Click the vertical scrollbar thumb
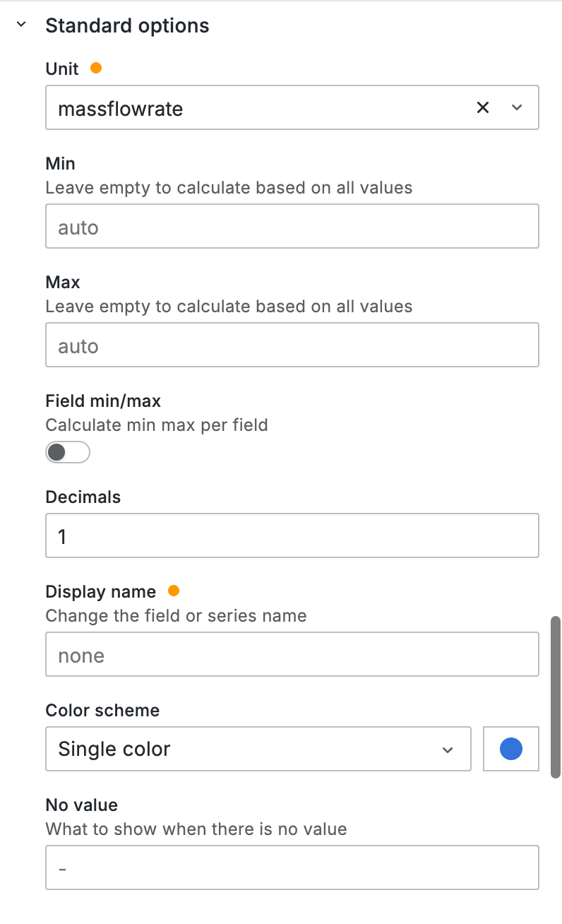The width and height of the screenshot is (562, 924). click(x=556, y=697)
